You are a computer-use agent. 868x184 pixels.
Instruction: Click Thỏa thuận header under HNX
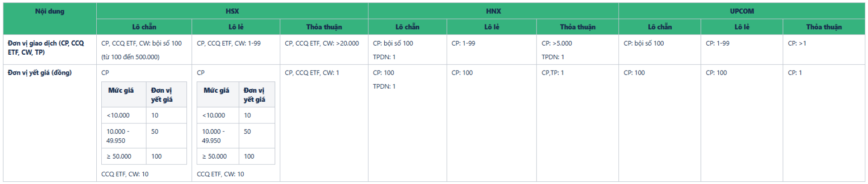tap(577, 27)
